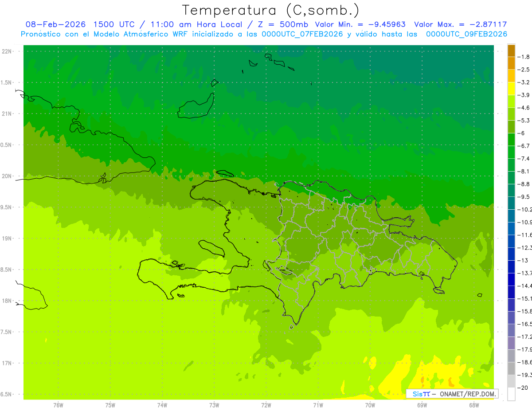Select the "Valor Max. = -2.87117" readout
This screenshot has height=411, width=532.
point(460,24)
